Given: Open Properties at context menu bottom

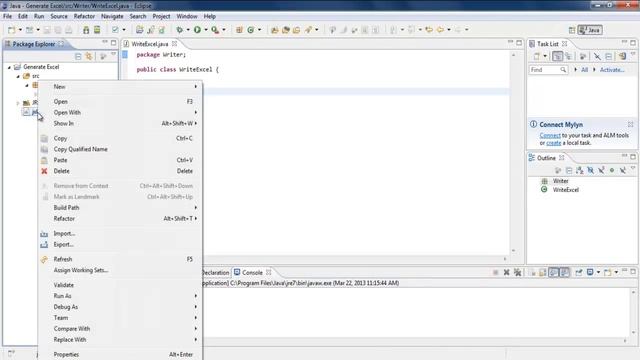Looking at the screenshot, I should [x=121, y=355].
